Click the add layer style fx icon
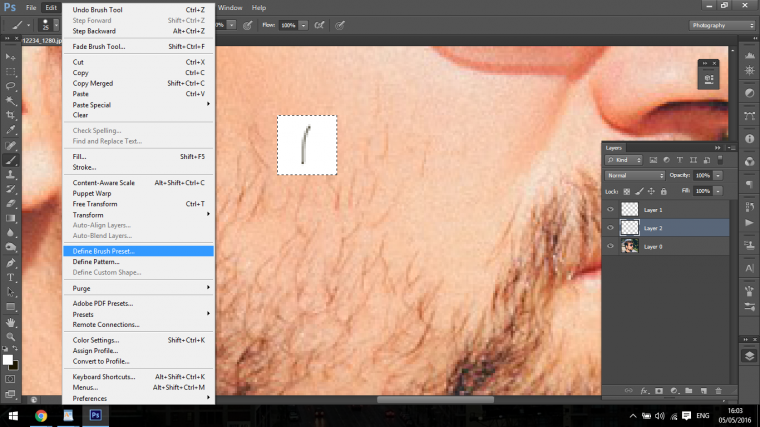 pos(644,391)
